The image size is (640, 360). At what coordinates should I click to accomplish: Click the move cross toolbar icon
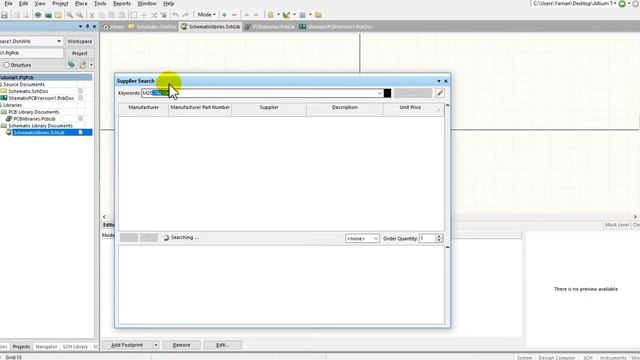144,15
